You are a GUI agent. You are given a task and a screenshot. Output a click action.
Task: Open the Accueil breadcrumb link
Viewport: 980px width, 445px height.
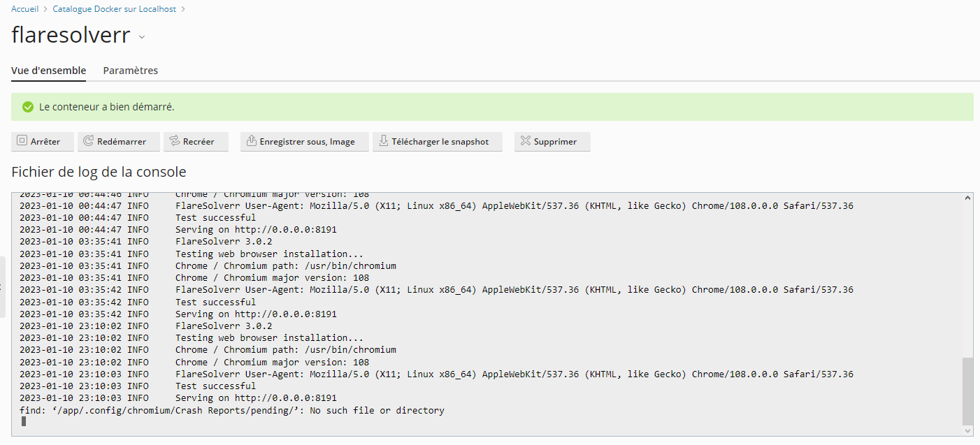(24, 8)
